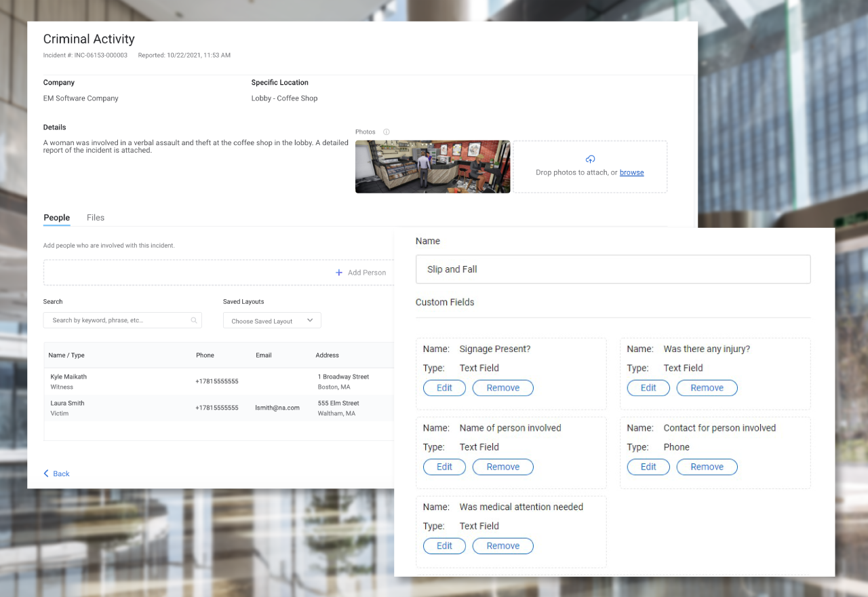Edit the Was there any injury? field
This screenshot has height=597, width=868.
click(648, 388)
